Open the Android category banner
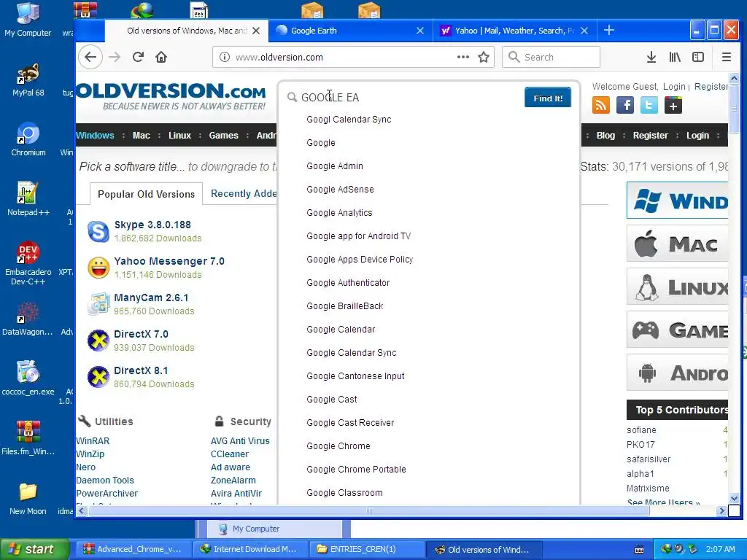 [678, 373]
